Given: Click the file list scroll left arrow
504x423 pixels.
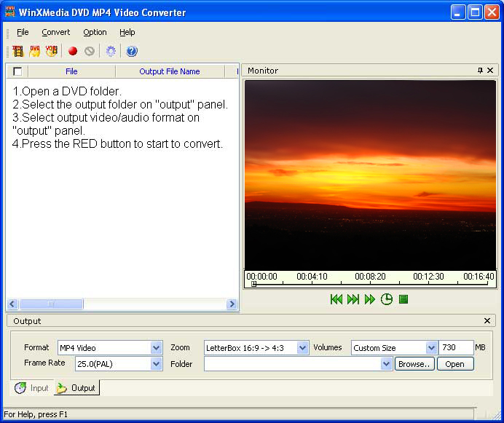Looking at the screenshot, I should click(12, 304).
